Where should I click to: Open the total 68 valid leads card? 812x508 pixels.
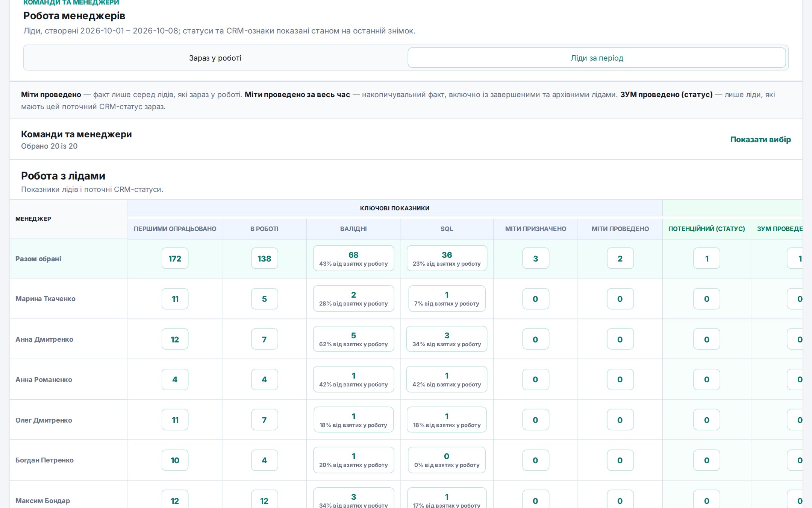[x=353, y=259]
